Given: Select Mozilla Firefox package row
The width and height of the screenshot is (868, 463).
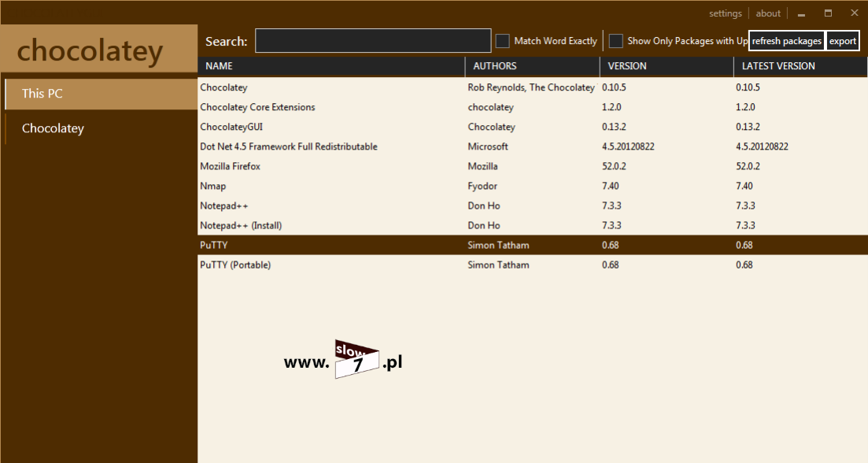Looking at the screenshot, I should coord(533,166).
